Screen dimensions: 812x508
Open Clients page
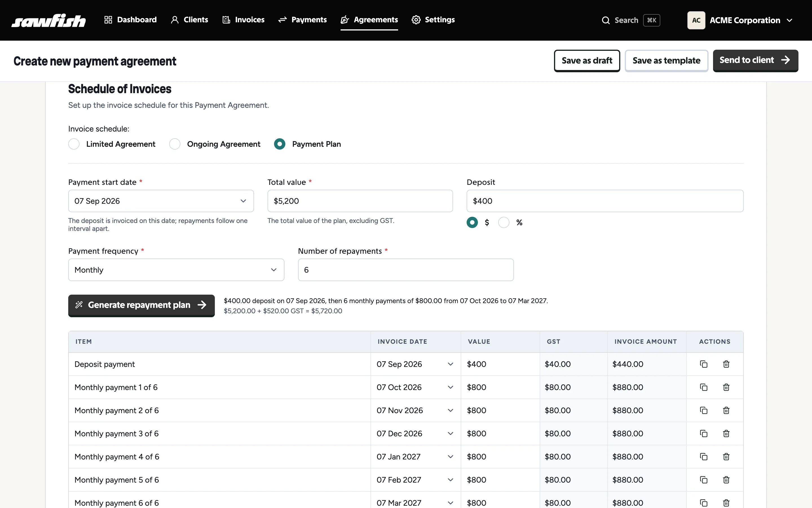[x=189, y=20]
